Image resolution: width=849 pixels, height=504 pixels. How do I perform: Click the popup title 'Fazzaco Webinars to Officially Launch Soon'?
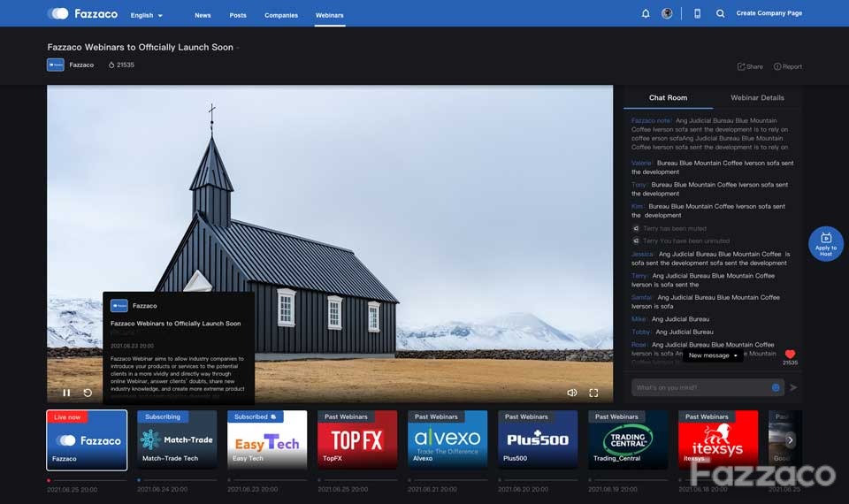(x=175, y=324)
